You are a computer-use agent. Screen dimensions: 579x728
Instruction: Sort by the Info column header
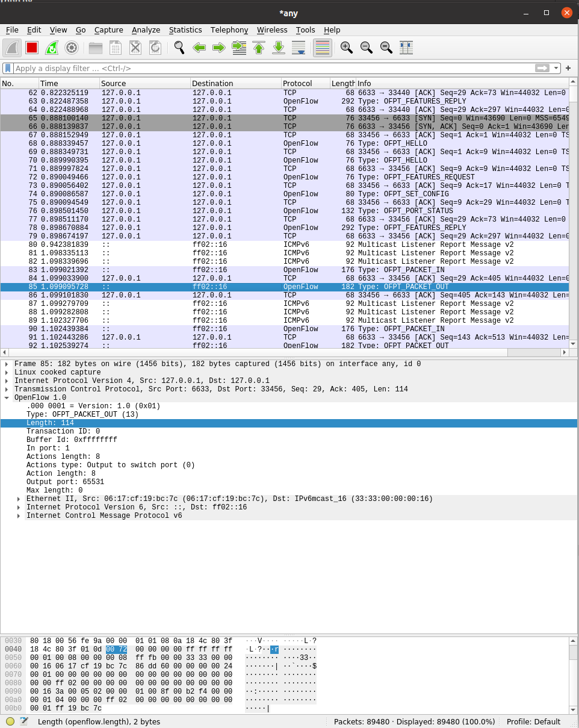[x=462, y=83]
